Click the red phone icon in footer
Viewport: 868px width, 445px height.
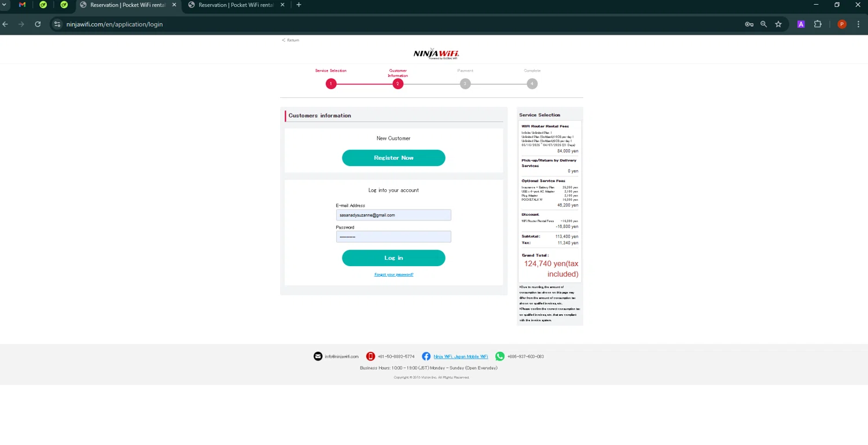(x=370, y=356)
